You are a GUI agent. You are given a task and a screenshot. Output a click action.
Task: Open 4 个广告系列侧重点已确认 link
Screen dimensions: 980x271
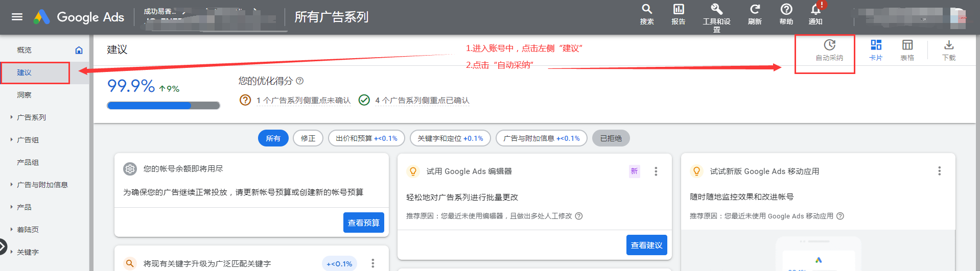pos(422,101)
